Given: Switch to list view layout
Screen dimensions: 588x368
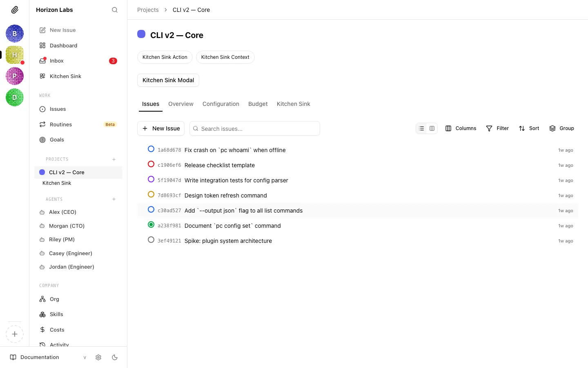Looking at the screenshot, I should coord(421,128).
